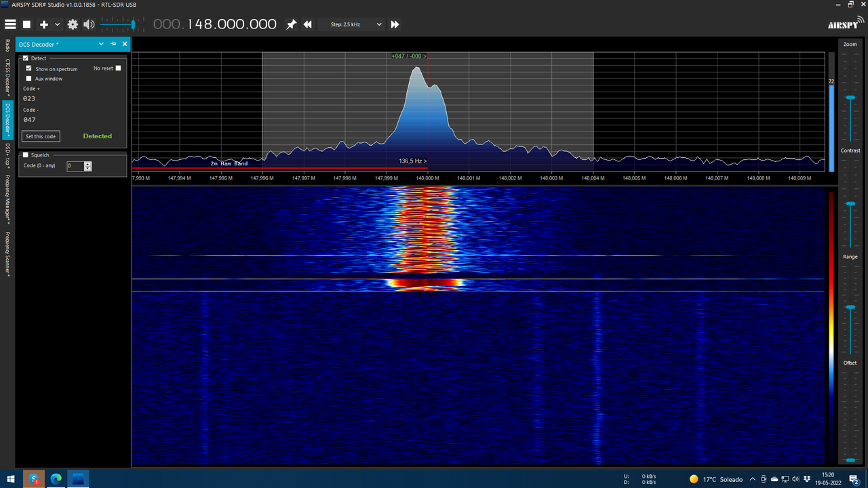Pin the DCS Decoder panel
The width and height of the screenshot is (868, 488).
click(113, 44)
